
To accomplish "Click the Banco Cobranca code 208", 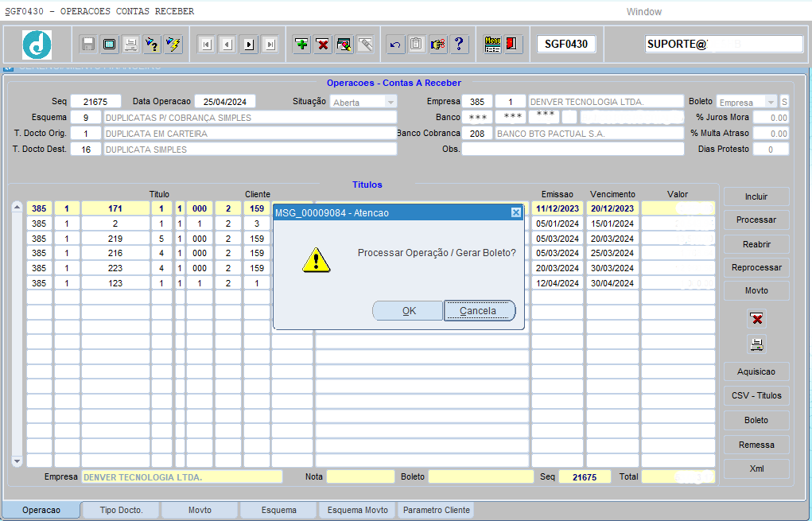I will pos(477,134).
